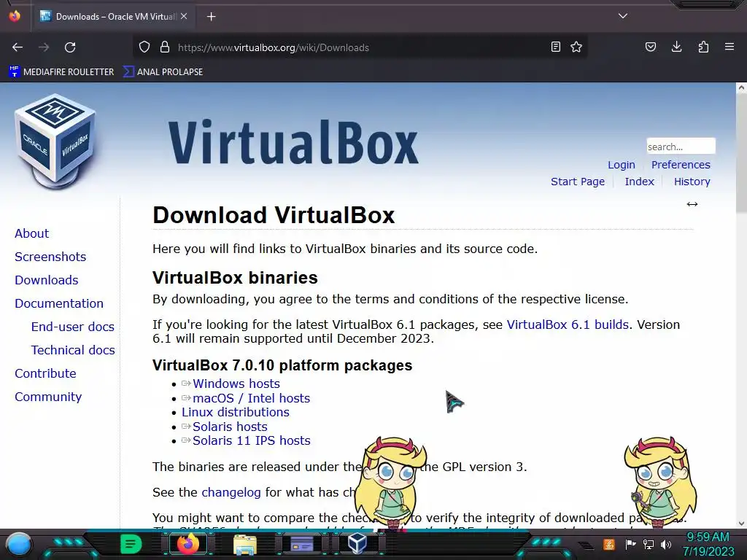Open the network tray icon

click(648, 544)
